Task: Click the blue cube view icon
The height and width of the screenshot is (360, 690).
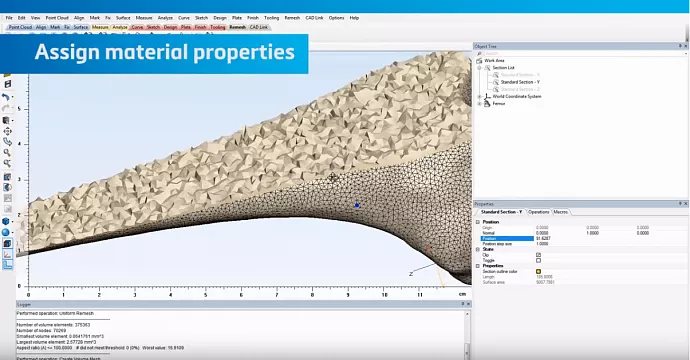Action: [6, 221]
